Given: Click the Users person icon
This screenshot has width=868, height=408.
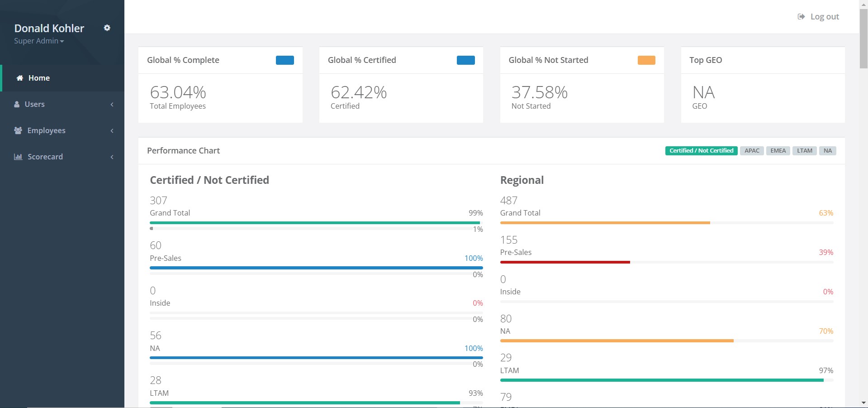Looking at the screenshot, I should click(17, 104).
